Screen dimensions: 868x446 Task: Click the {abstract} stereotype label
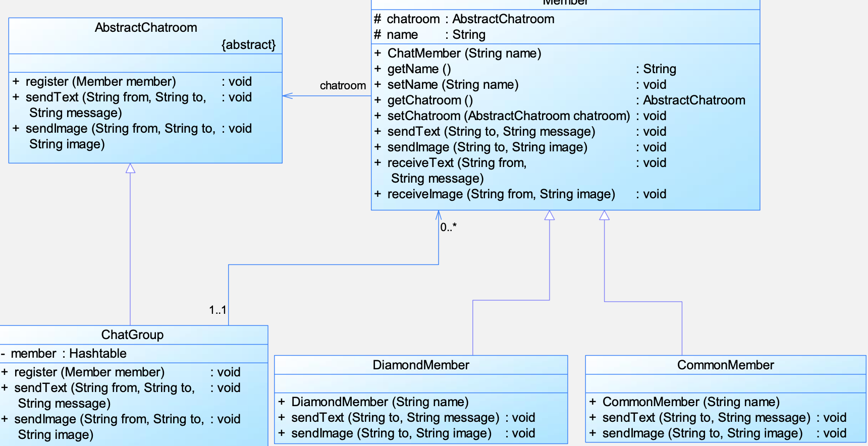[249, 45]
